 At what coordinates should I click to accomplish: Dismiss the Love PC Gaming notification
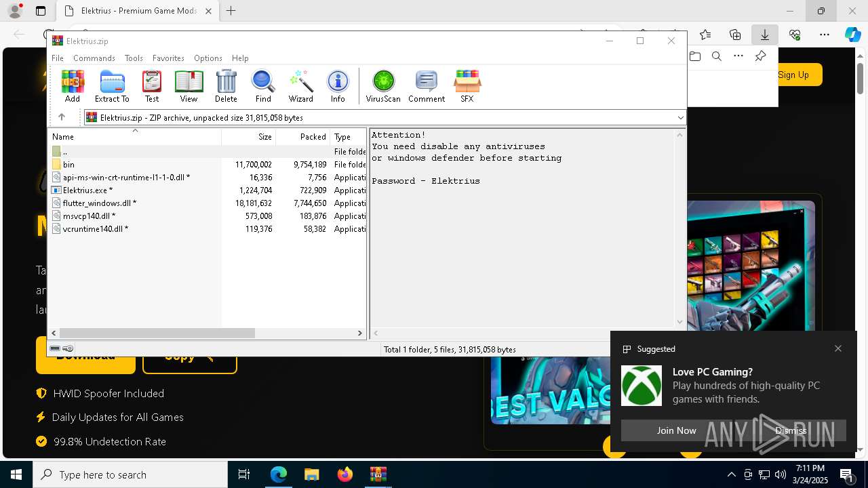pos(791,430)
